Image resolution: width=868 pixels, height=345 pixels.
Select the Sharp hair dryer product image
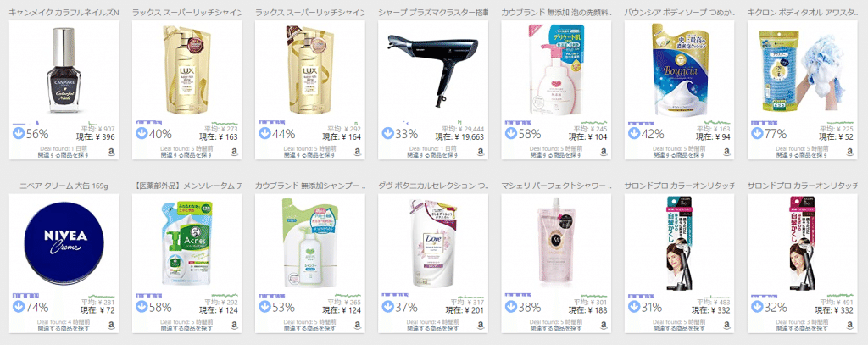tap(431, 69)
